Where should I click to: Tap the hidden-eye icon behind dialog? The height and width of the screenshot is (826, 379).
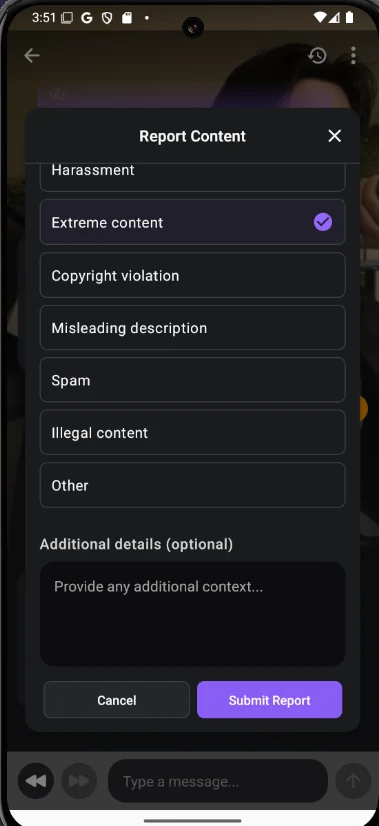point(57,94)
